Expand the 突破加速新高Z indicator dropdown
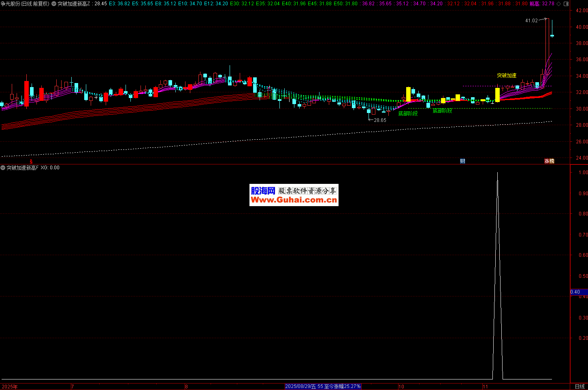The height and width of the screenshot is (390, 588). tap(54, 4)
